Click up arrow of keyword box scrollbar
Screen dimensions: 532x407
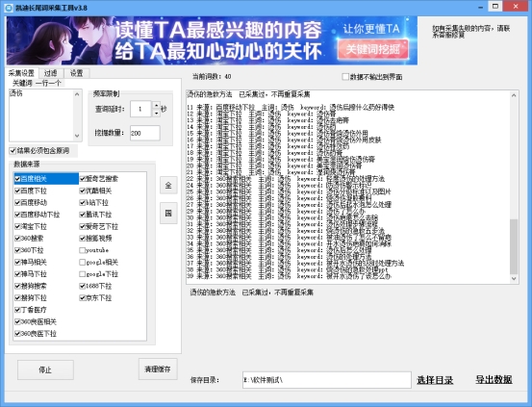point(77,94)
